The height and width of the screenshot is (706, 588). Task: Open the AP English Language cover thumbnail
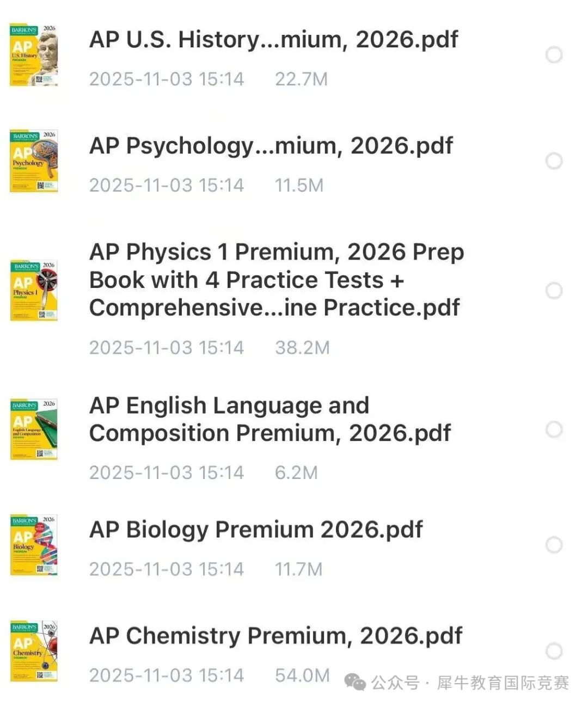[x=34, y=429]
